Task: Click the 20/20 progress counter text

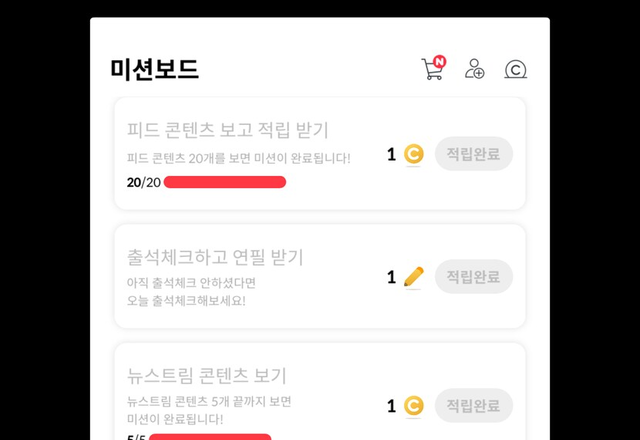Action: 143,182
